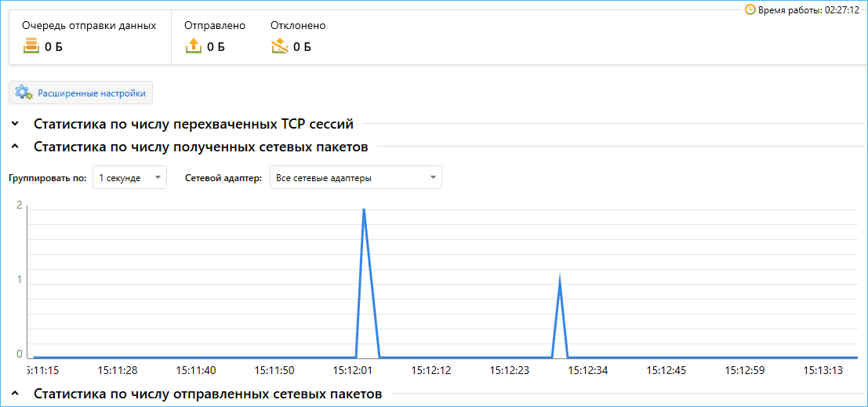This screenshot has width=868, height=407.
Task: Click the chart peak of 2 near 15:12:01
Action: click(x=364, y=210)
